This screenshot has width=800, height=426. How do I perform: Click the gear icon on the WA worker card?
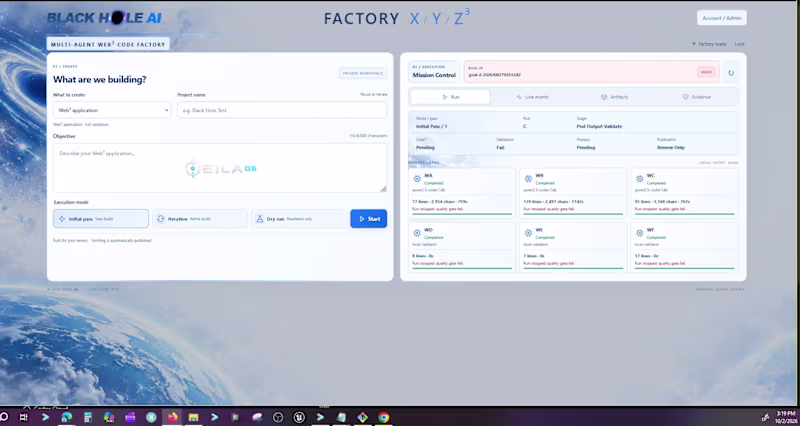click(x=417, y=179)
